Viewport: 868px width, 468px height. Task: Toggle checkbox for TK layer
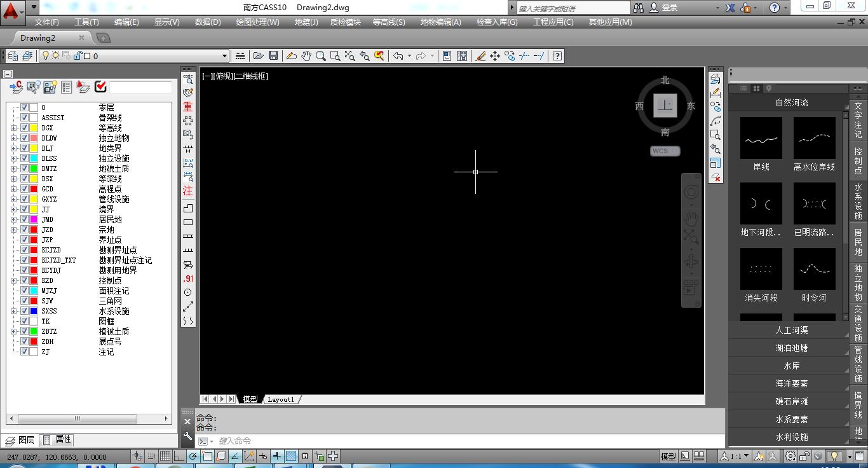[x=24, y=321]
